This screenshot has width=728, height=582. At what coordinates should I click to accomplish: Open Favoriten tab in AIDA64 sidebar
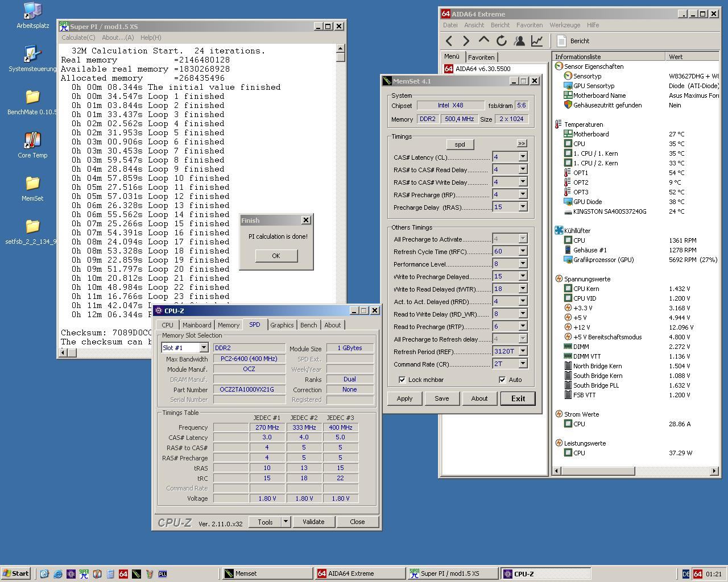pos(481,57)
